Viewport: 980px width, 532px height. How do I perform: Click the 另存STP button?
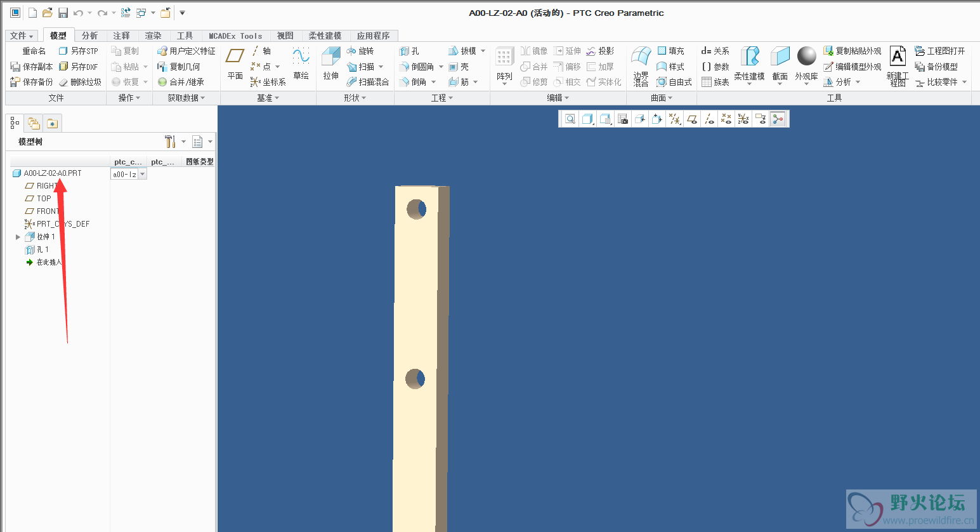tap(78, 51)
